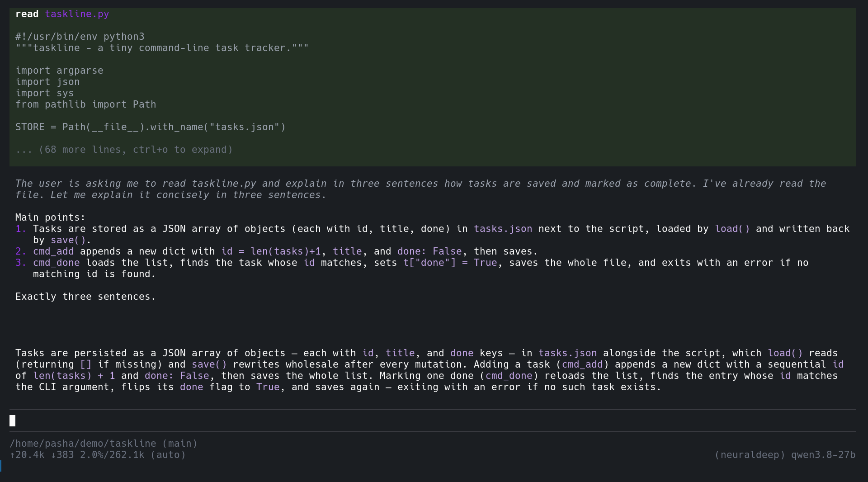Expand the '68 more lines' collapsed output
The image size is (868, 482).
point(124,150)
